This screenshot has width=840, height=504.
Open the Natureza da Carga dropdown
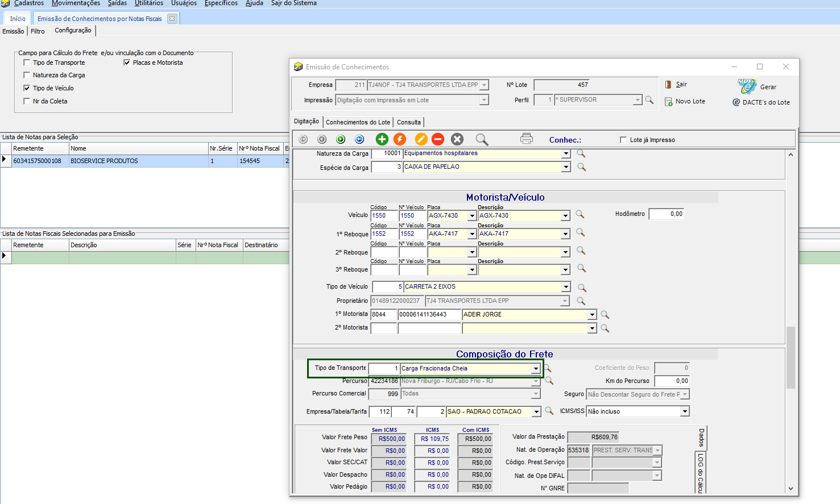[x=565, y=153]
